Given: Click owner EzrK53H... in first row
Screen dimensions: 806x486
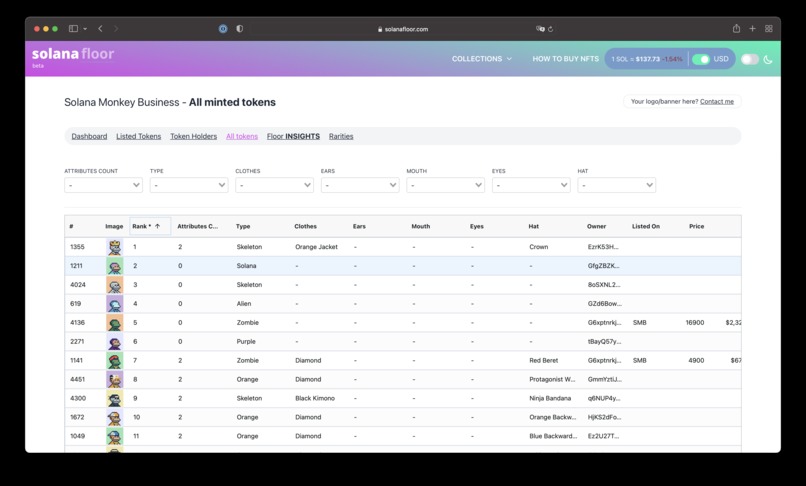Looking at the screenshot, I should tap(603, 247).
